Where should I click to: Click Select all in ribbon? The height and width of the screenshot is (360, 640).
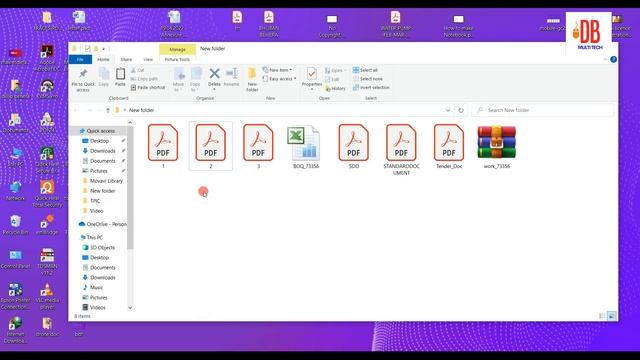click(x=365, y=70)
